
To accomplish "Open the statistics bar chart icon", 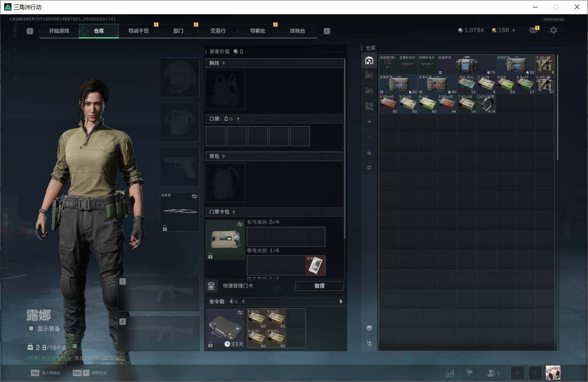I will coord(450,373).
